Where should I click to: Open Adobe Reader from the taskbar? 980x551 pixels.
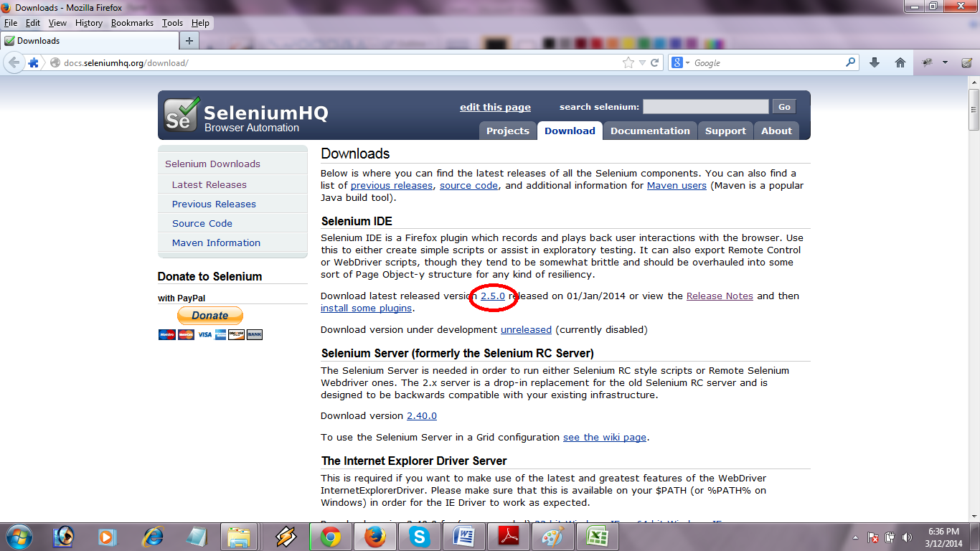coord(508,536)
